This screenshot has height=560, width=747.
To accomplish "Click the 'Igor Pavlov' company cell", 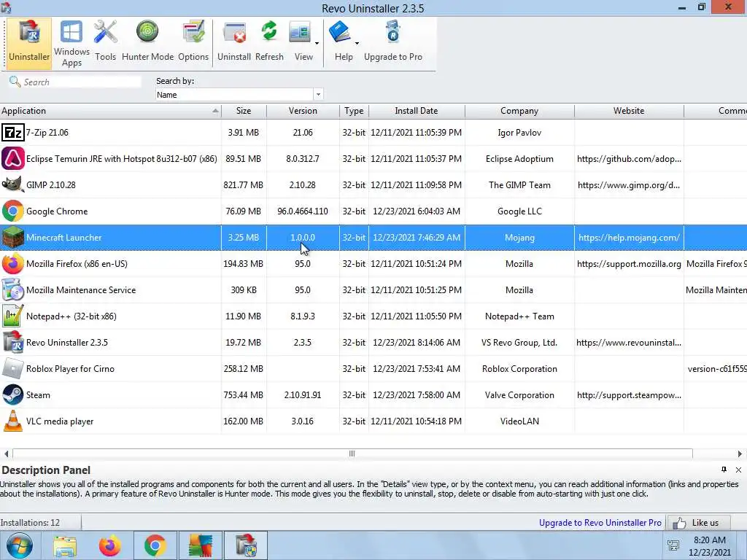I will click(x=519, y=133).
